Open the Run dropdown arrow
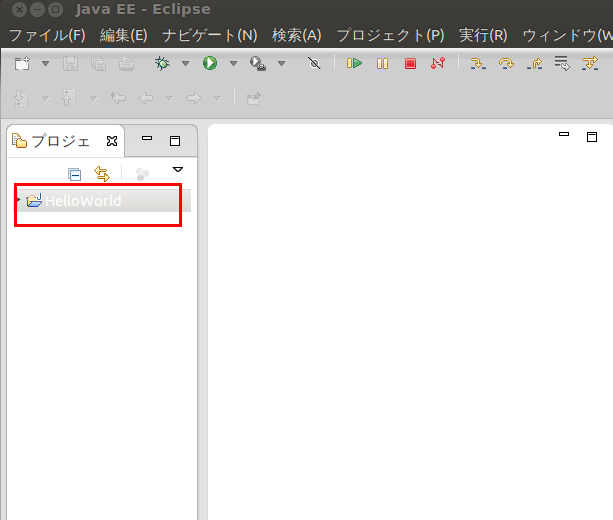 point(233,63)
